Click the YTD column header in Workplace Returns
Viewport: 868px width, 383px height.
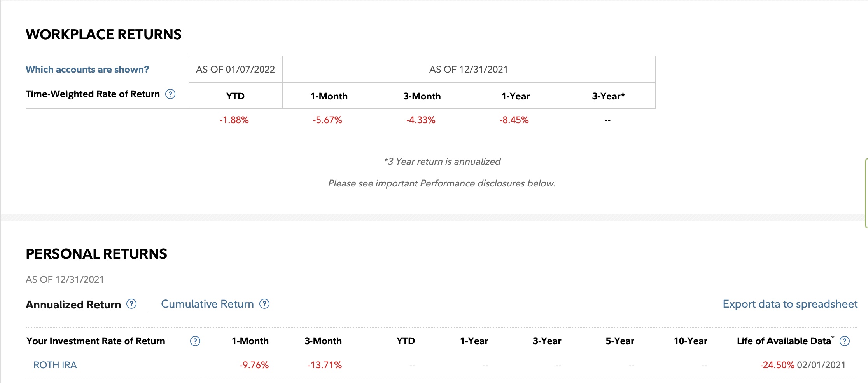(235, 96)
